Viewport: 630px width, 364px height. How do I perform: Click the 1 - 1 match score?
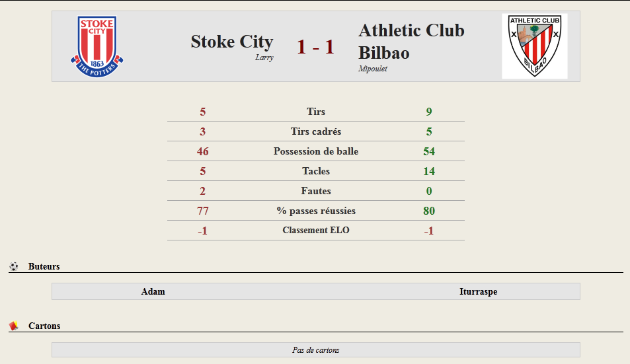coord(315,47)
